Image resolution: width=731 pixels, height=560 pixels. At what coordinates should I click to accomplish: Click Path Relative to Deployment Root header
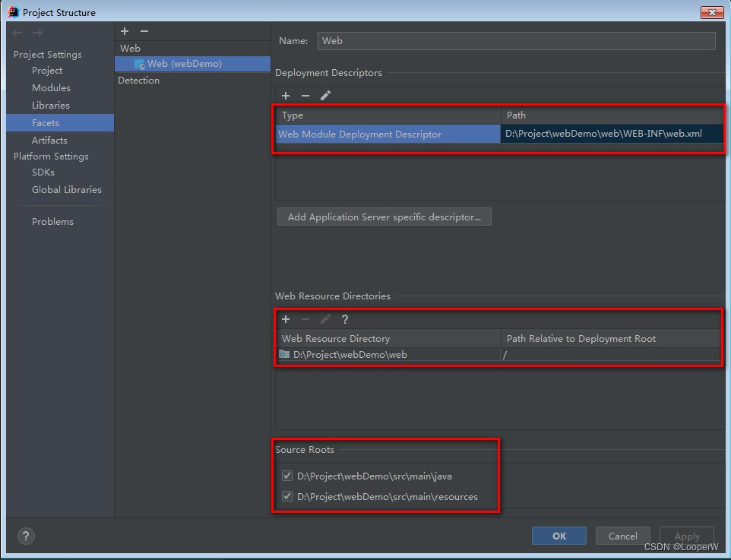pos(611,339)
